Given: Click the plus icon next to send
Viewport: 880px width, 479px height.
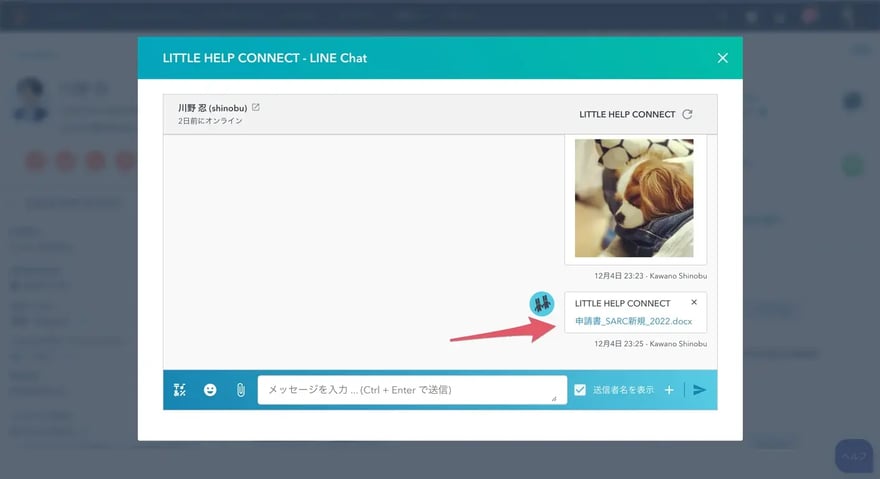Looking at the screenshot, I should pos(669,390).
